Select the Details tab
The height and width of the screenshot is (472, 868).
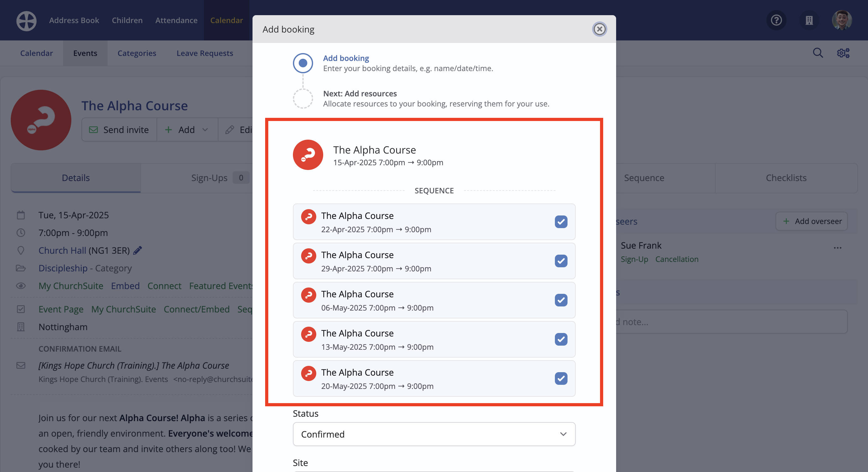[76, 178]
